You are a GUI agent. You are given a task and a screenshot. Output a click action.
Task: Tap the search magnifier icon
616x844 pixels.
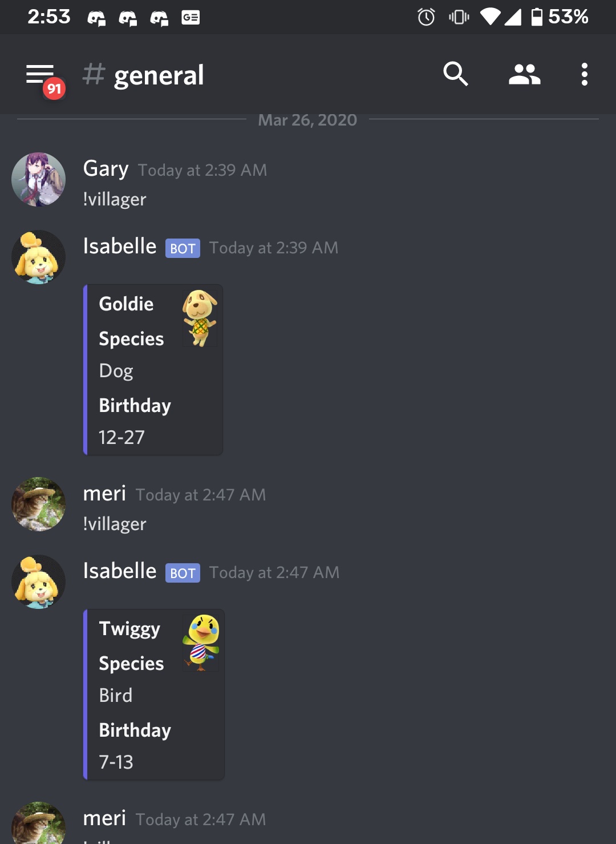456,74
